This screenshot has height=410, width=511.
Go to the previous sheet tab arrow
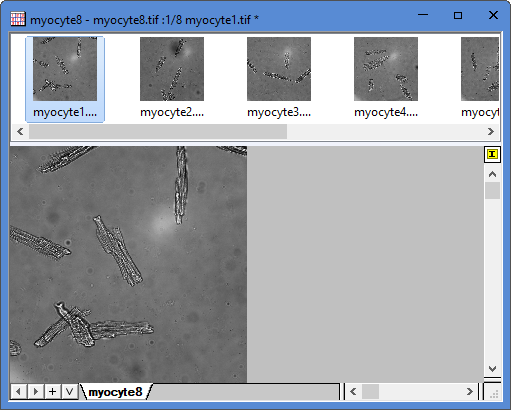point(19,391)
